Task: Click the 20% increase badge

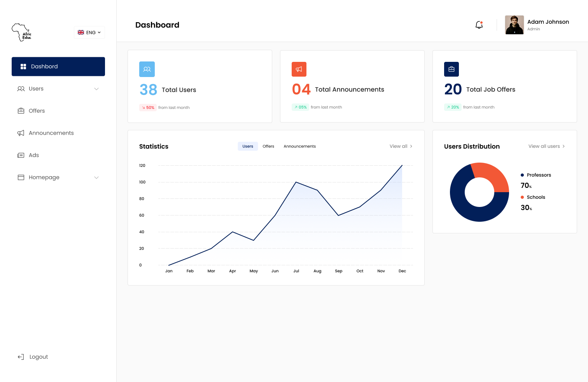Action: pos(453,107)
